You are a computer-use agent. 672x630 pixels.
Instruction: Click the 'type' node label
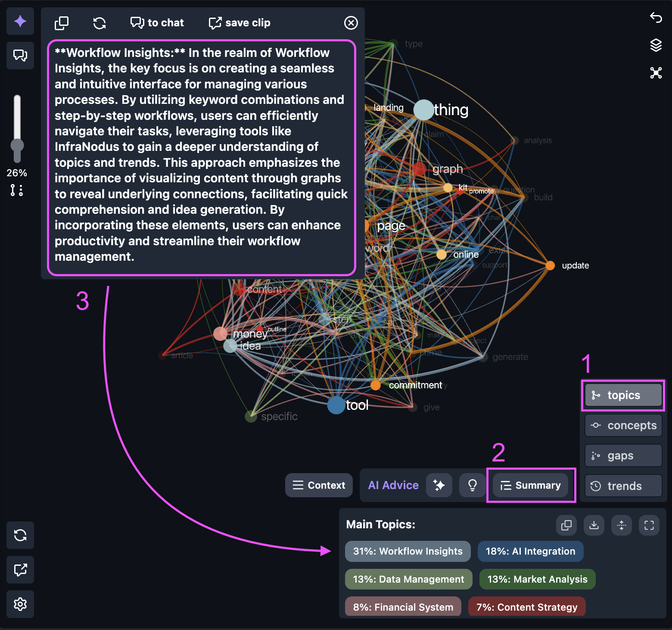[x=414, y=44]
